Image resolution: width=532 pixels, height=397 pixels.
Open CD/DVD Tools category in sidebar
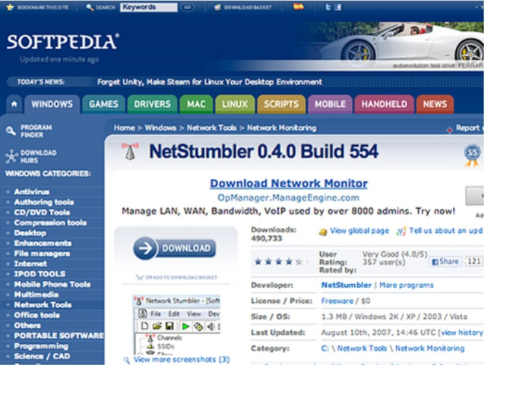pos(42,213)
